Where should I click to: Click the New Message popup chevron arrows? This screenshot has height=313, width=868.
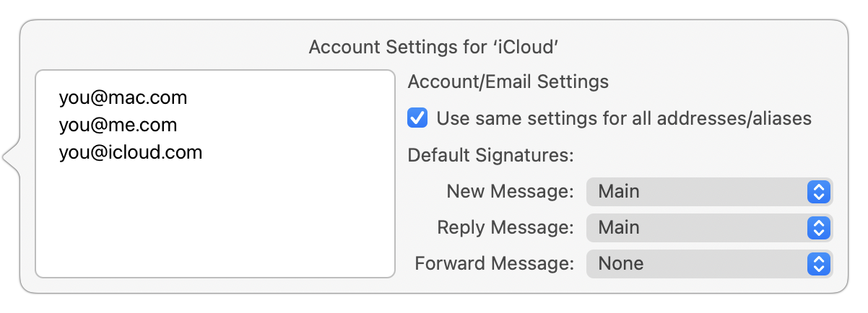[x=818, y=192]
